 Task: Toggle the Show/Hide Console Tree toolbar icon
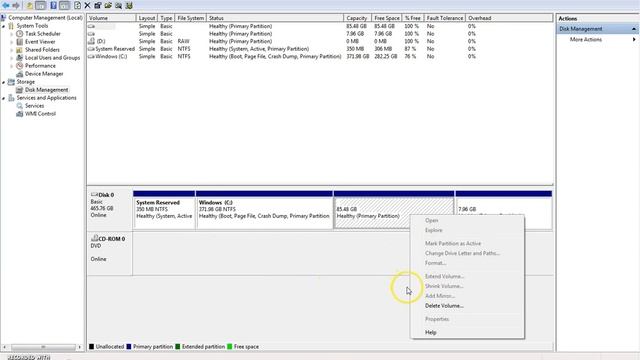(x=41, y=5)
